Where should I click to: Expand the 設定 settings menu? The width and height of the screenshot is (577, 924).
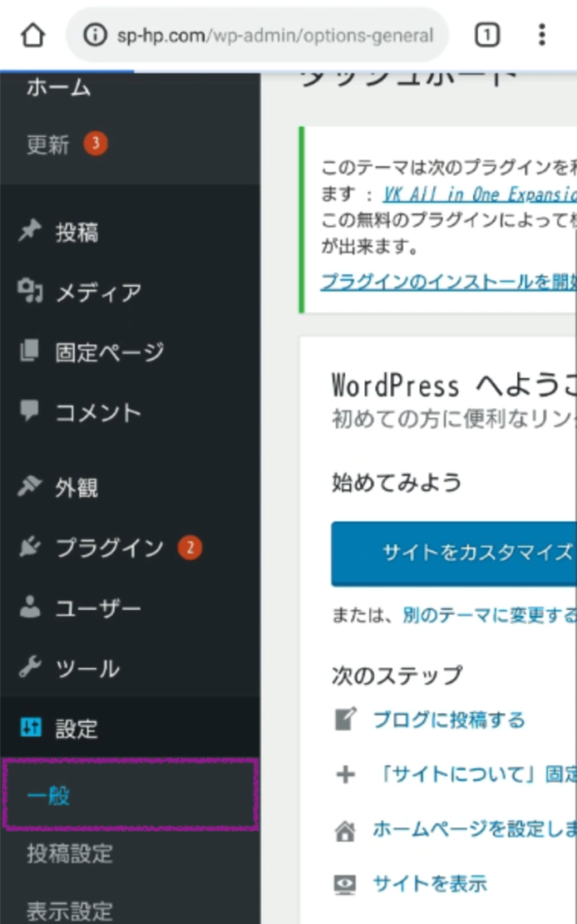coord(76,728)
